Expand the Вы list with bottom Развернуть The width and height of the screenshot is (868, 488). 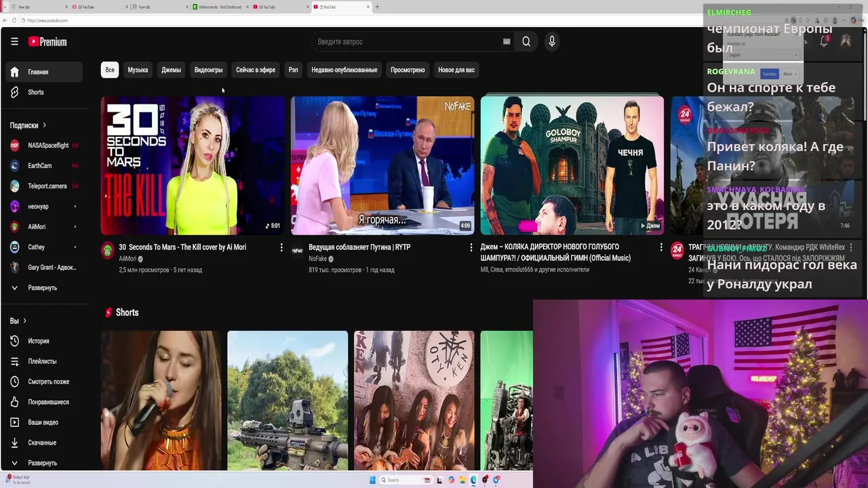coord(44,463)
